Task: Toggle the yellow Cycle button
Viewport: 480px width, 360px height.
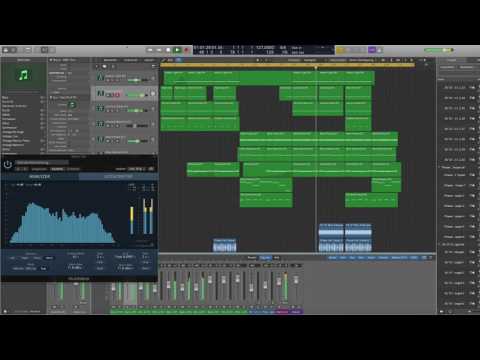Action: (x=340, y=50)
